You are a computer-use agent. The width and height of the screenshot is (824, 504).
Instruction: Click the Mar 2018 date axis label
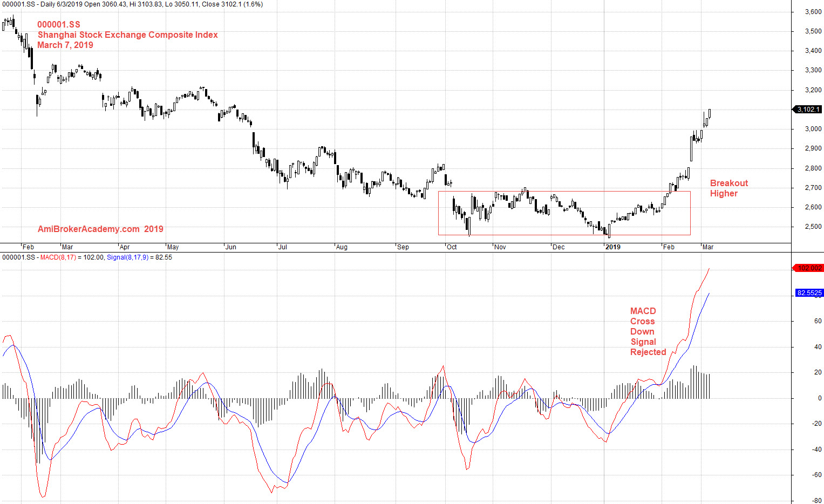pyautogui.click(x=67, y=247)
